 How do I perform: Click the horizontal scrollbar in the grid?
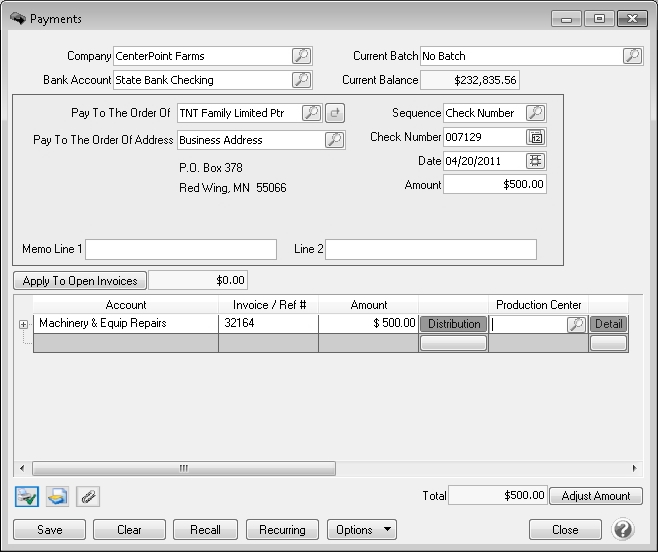coord(183,468)
